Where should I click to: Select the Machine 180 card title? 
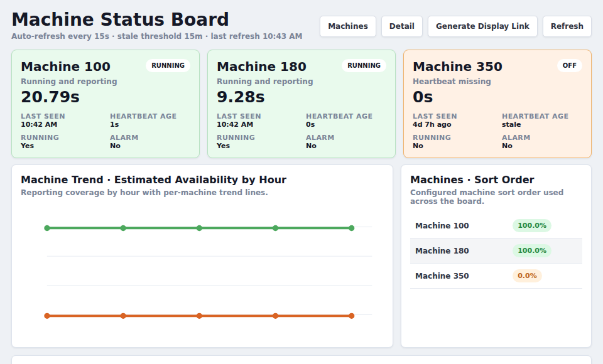click(x=261, y=67)
